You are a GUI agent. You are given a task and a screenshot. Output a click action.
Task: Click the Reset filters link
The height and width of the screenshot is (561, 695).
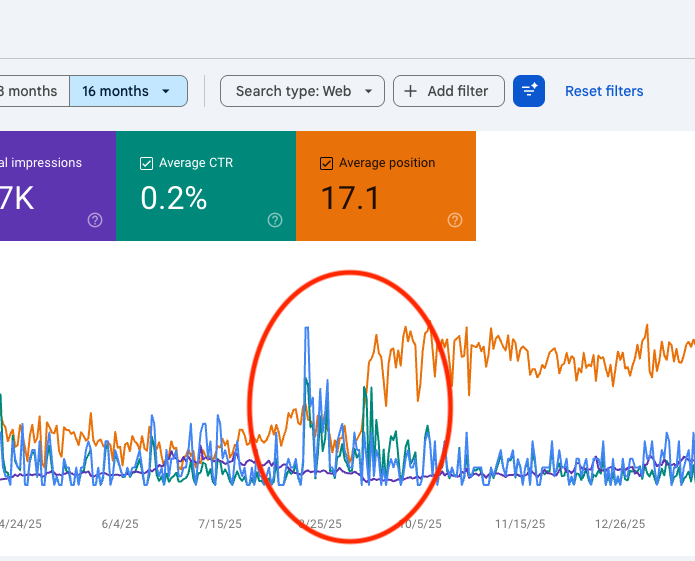pyautogui.click(x=604, y=91)
